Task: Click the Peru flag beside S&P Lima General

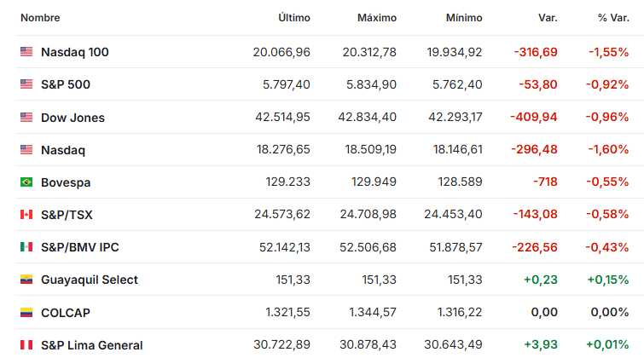Action: pyautogui.click(x=26, y=345)
